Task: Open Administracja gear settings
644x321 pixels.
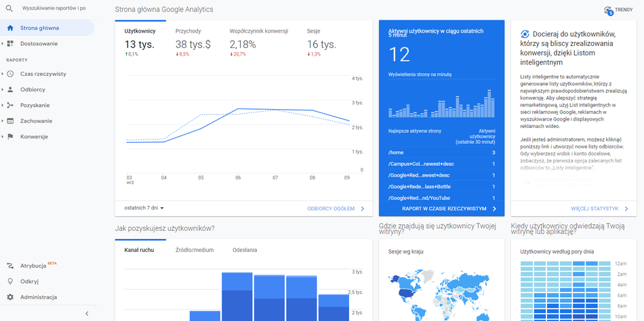Action: [10, 297]
